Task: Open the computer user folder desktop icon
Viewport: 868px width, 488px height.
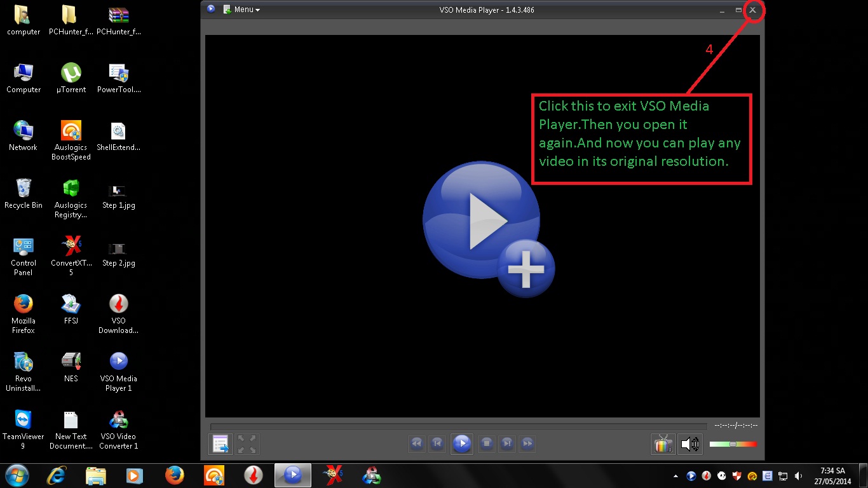Action: [x=24, y=20]
